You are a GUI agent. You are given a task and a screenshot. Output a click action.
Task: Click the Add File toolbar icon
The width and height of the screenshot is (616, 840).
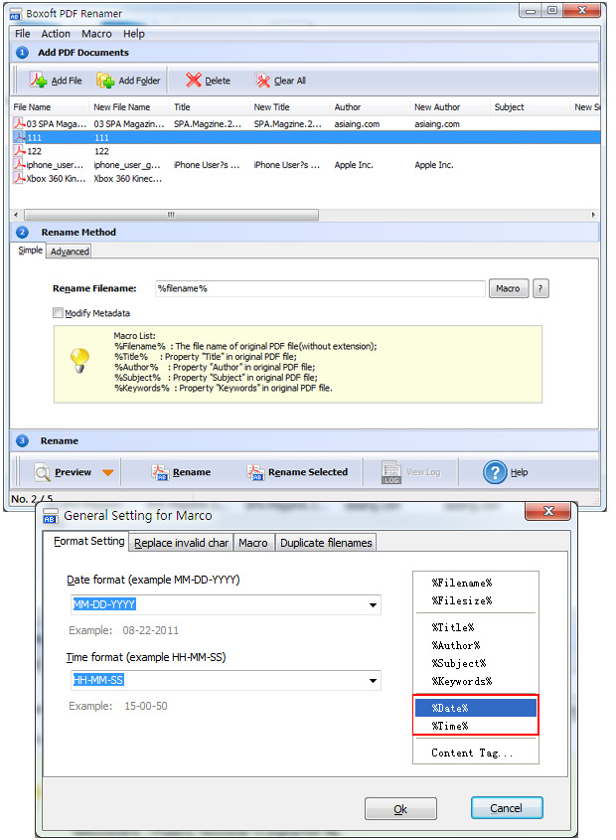[39, 80]
